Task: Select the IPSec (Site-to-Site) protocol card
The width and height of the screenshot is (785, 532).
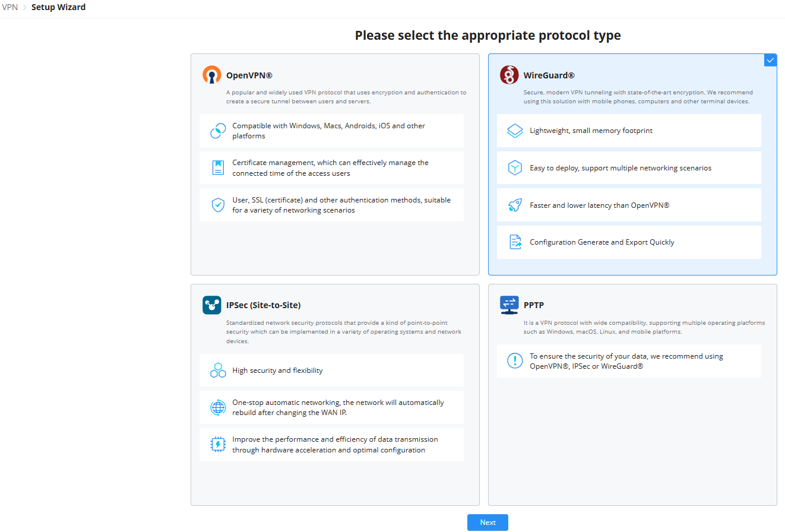Action: (x=335, y=395)
